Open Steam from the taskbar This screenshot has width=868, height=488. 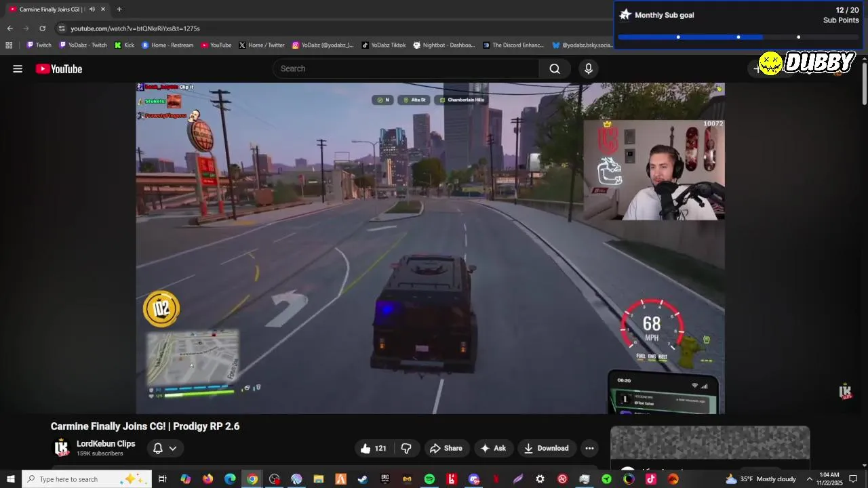point(363,479)
